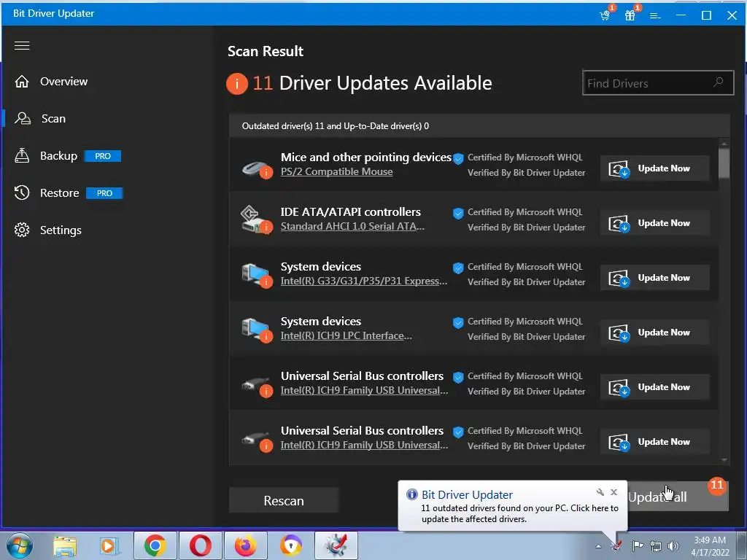Open Intel(R) G33/G31/P35/P31 Express link
The image size is (747, 560).
pyautogui.click(x=364, y=281)
